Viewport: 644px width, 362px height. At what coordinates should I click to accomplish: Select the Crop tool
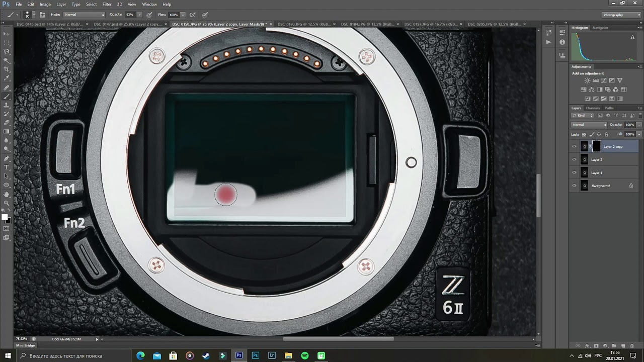point(7,69)
